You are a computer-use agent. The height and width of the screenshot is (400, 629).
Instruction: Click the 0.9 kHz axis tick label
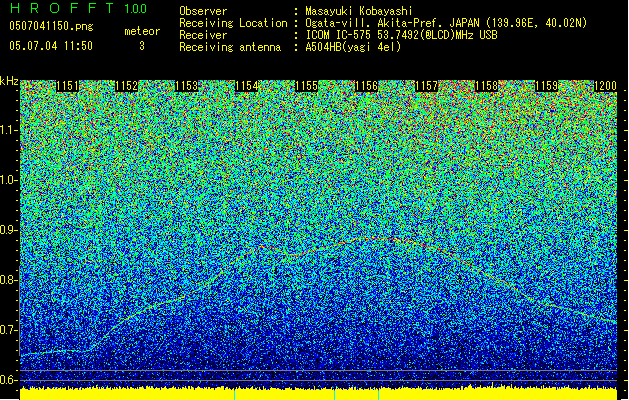8,230
